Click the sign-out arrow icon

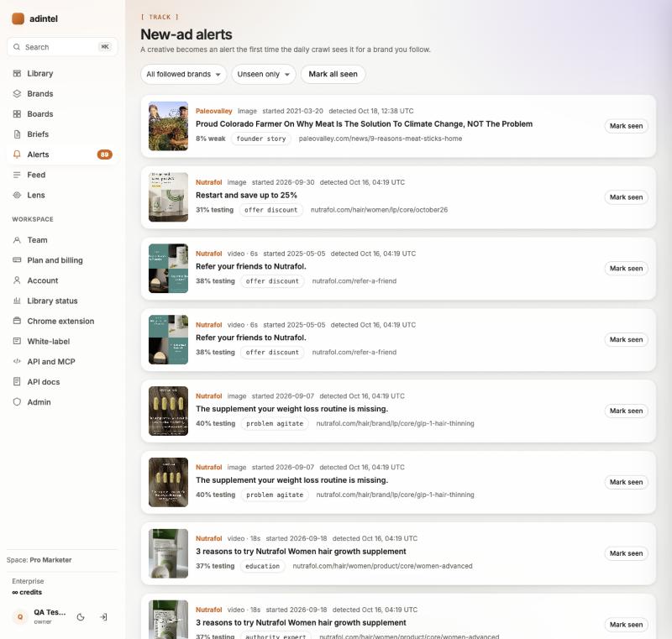(103, 616)
